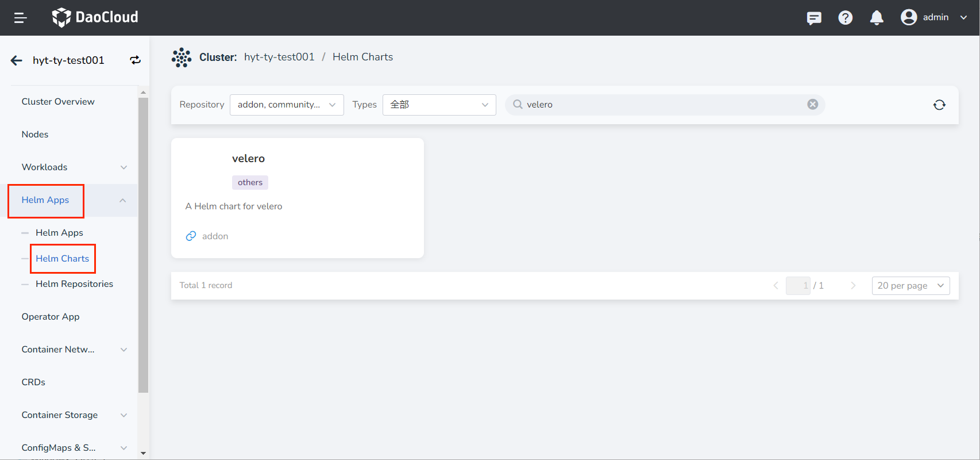The width and height of the screenshot is (980, 460).
Task: Click the sidebar scroll down arrow
Action: click(x=143, y=453)
